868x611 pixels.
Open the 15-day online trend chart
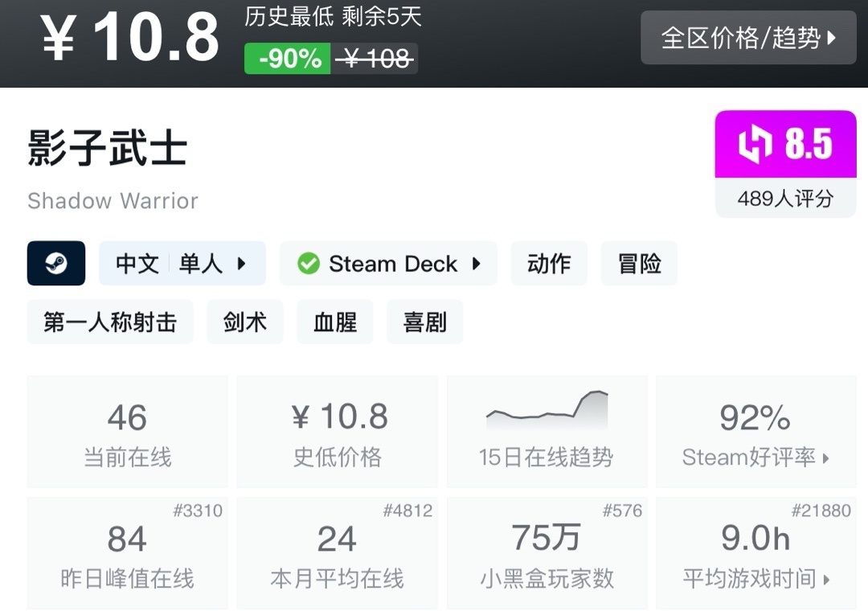click(x=547, y=431)
